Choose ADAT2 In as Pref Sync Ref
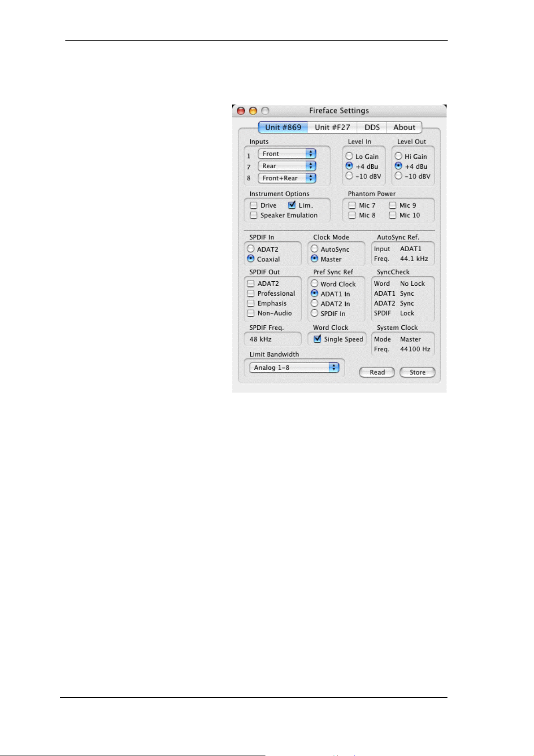This screenshot has height=756, width=534. click(x=315, y=303)
